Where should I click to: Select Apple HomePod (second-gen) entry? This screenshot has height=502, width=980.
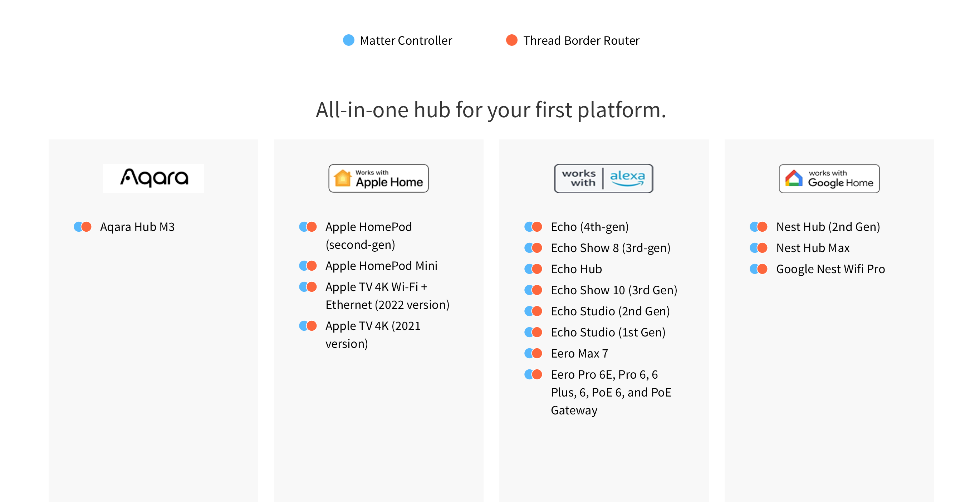click(x=369, y=235)
